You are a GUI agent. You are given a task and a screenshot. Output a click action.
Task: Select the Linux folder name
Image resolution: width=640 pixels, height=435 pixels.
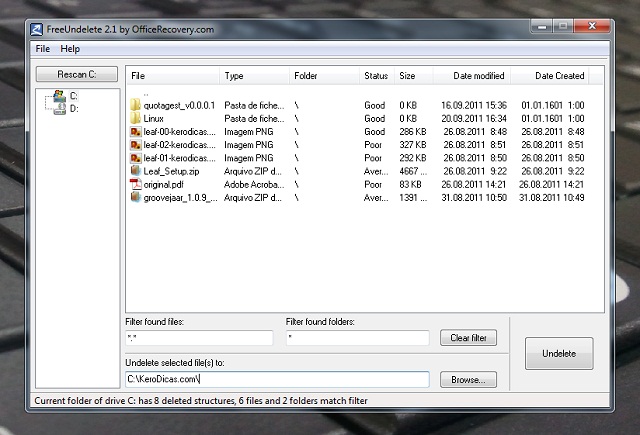click(x=153, y=118)
